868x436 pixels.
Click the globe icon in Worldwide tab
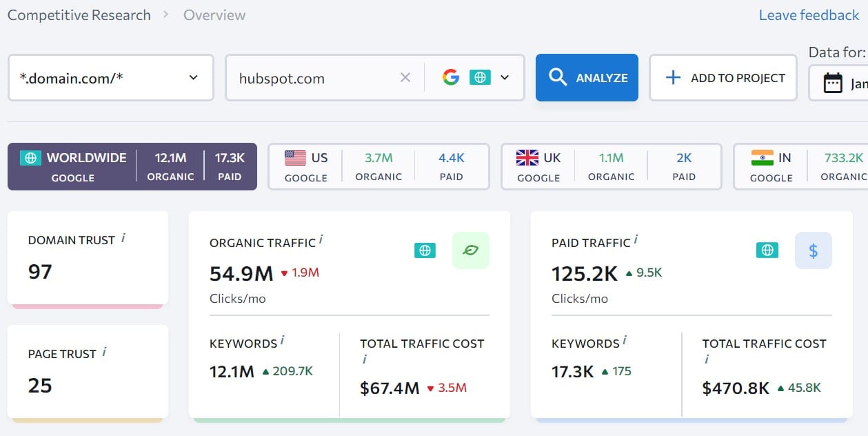pyautogui.click(x=30, y=158)
